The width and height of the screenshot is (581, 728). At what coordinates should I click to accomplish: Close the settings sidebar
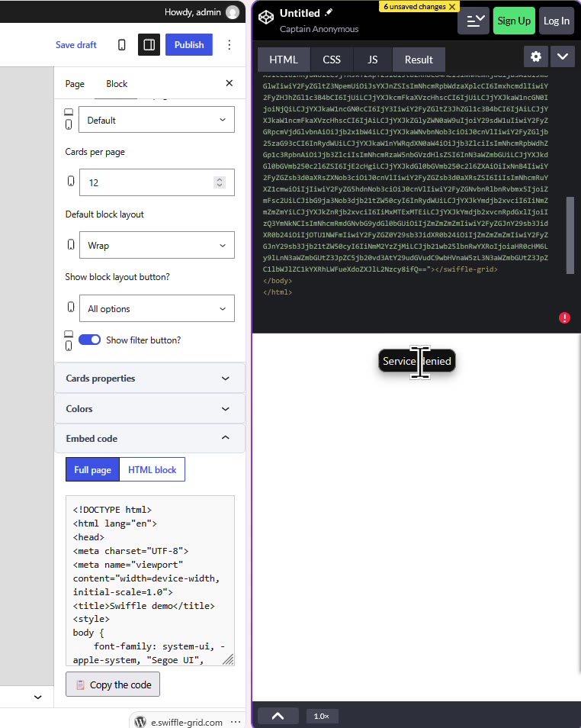(x=230, y=83)
